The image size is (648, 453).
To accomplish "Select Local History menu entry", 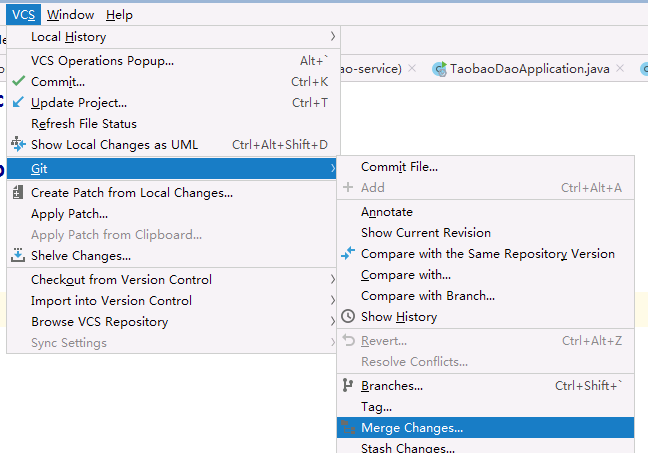I will click(x=173, y=36).
